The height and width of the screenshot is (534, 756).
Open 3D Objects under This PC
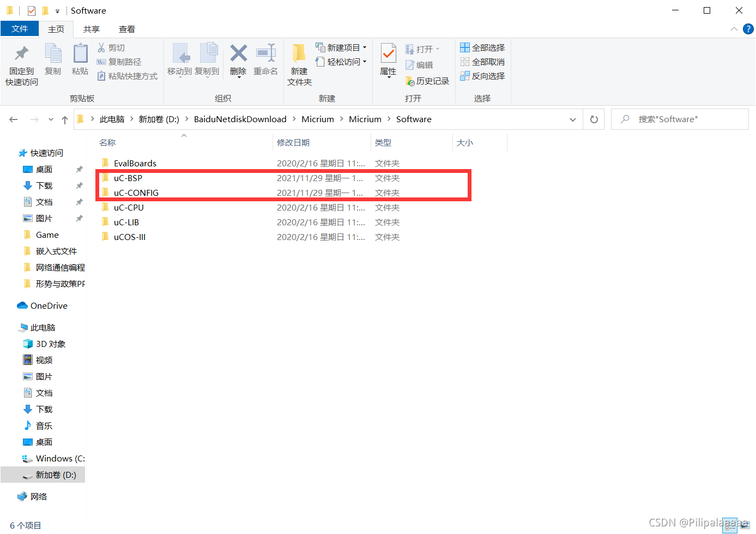pyautogui.click(x=50, y=344)
